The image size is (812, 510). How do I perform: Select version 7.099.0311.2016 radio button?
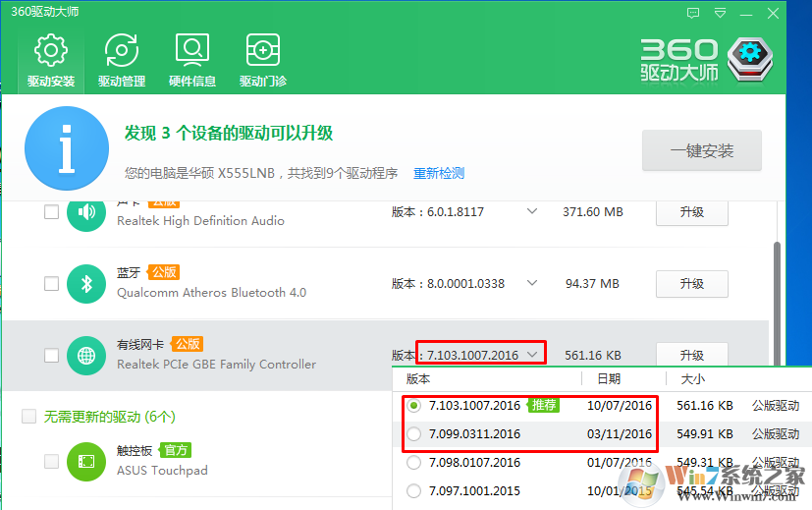pos(413,434)
